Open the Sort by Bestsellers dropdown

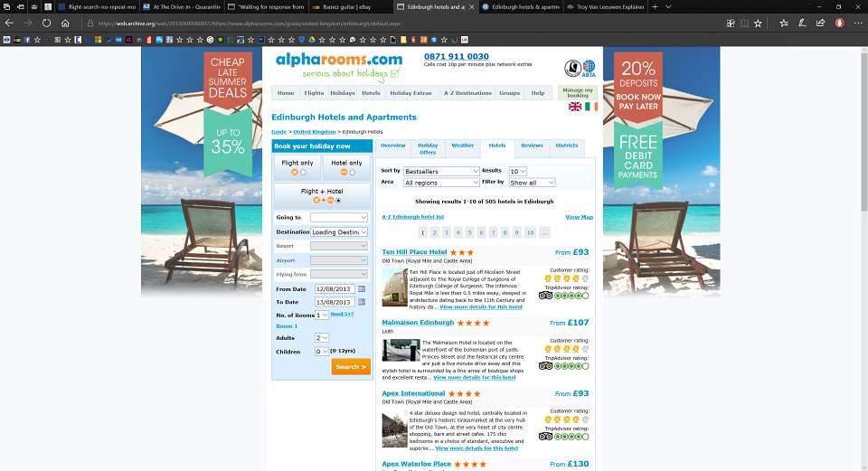[x=441, y=172]
